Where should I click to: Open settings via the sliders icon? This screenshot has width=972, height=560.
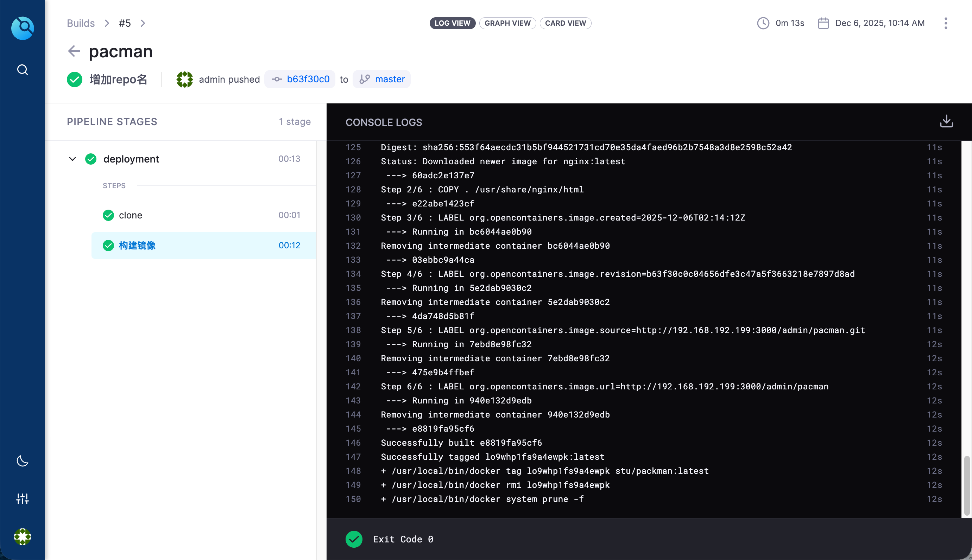click(22, 498)
